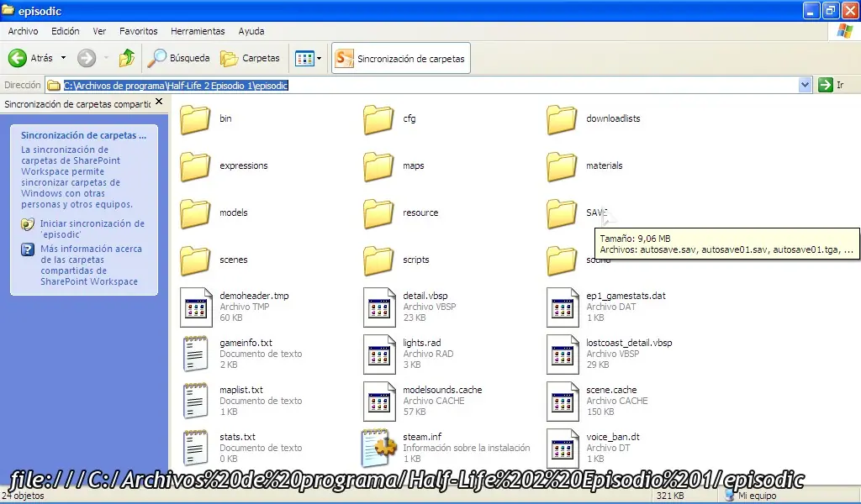Click Sincronización de carpetas toolbar button
The image size is (861, 504).
[x=400, y=59]
